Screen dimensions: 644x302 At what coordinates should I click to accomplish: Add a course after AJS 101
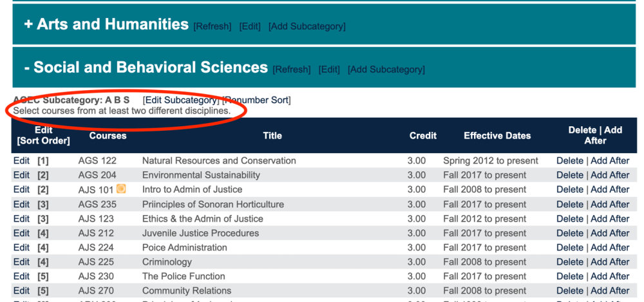pyautogui.click(x=610, y=189)
